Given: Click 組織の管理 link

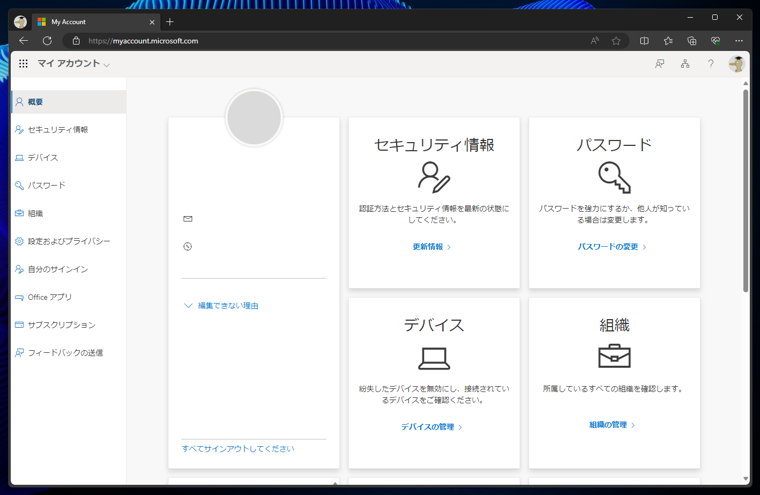Looking at the screenshot, I should coord(612,425).
